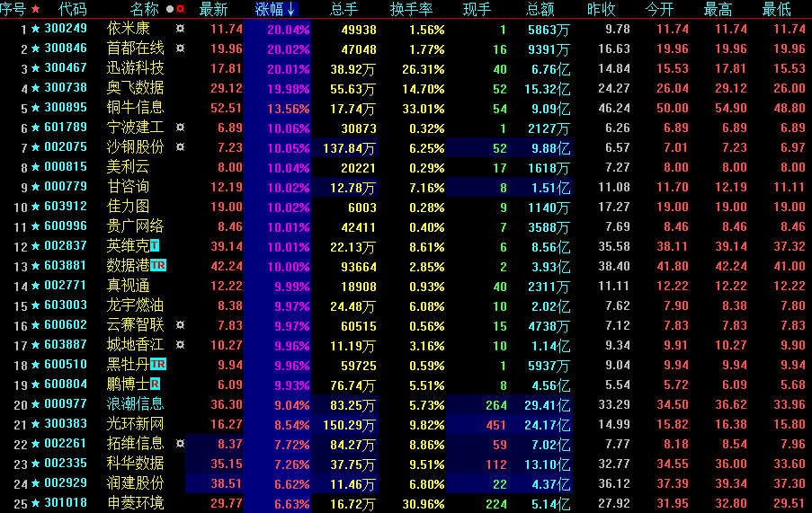Click the star icon beside code 000779
Viewport: 812px width, 513px height.
[36, 187]
